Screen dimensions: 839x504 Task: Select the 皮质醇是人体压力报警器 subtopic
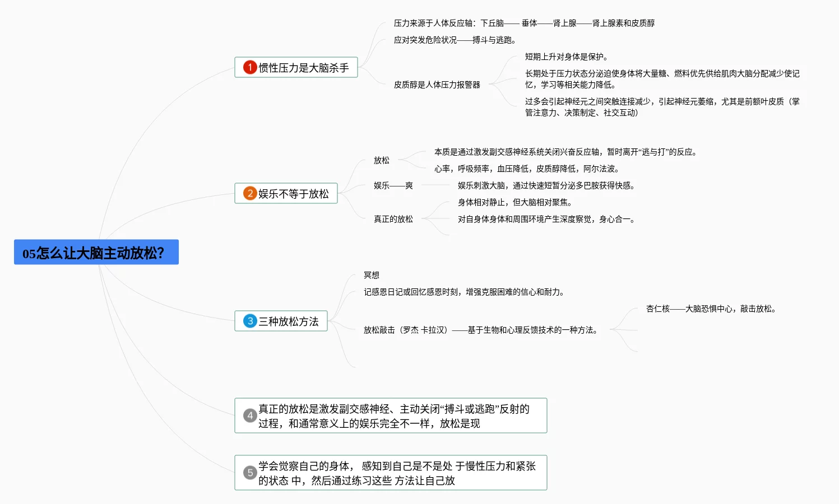(437, 85)
